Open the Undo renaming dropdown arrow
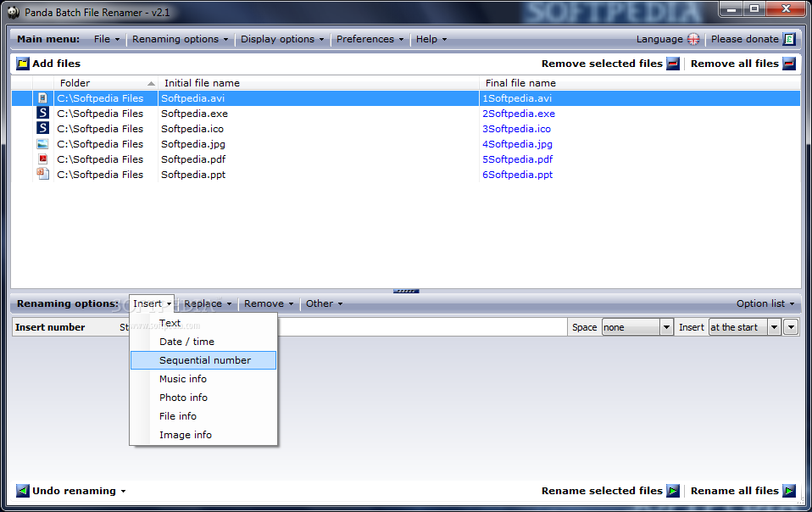The image size is (812, 512). [123, 492]
